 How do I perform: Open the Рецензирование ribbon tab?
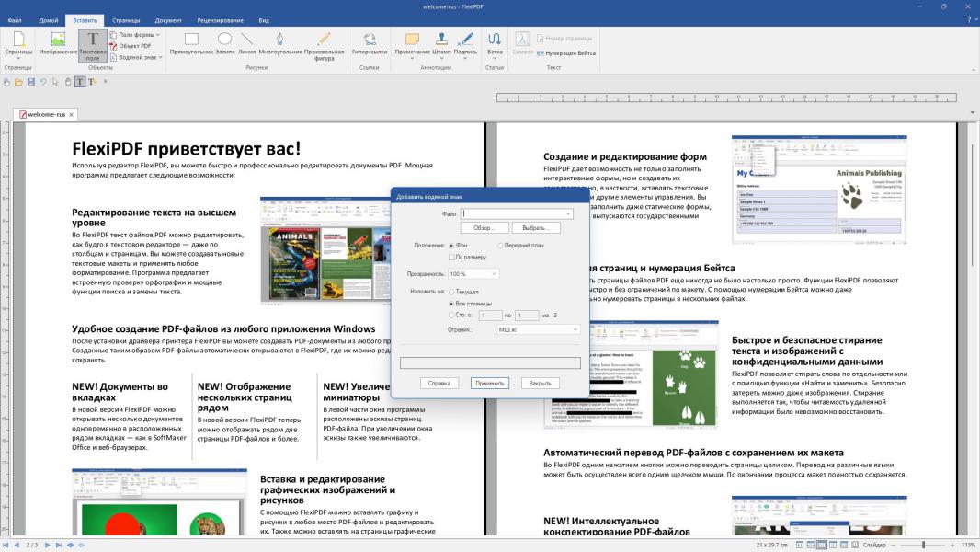[222, 19]
